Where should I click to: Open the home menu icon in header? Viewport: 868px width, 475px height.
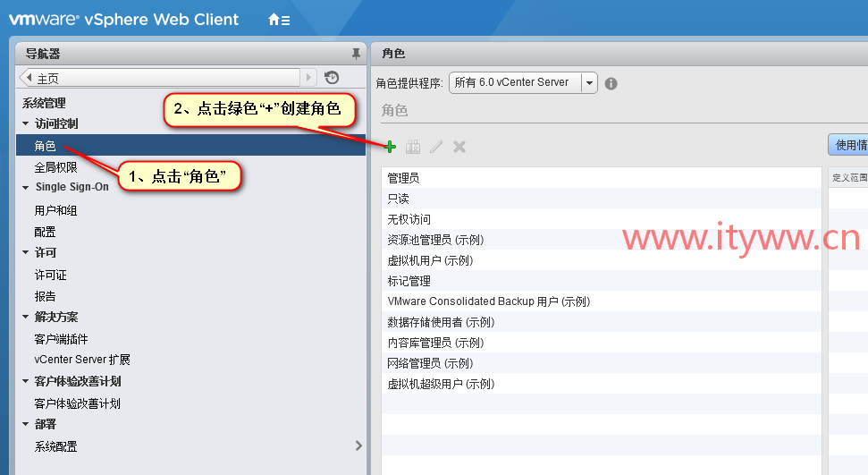point(279,20)
